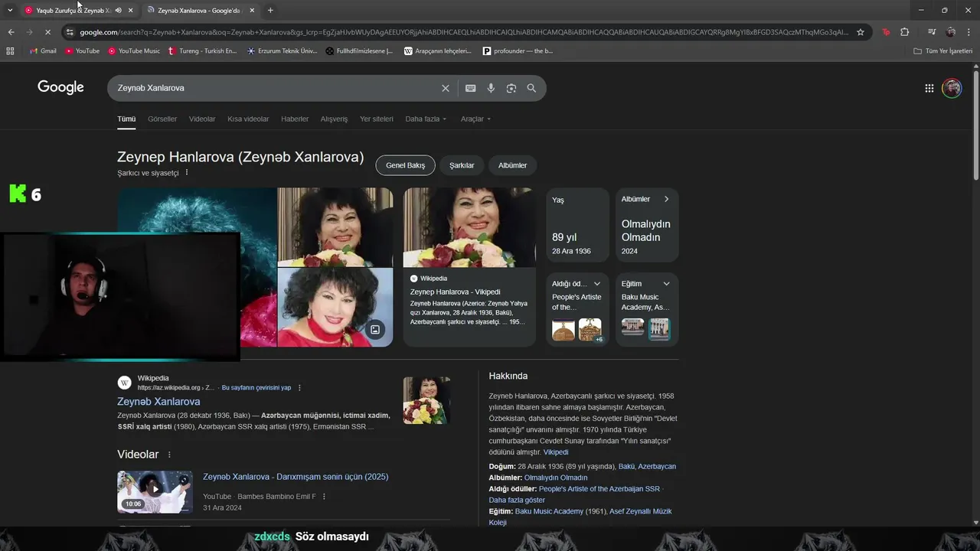Open the Zeynəb Xanlarova Wikipedia result link
Screen dimensions: 980x551
pos(158,402)
